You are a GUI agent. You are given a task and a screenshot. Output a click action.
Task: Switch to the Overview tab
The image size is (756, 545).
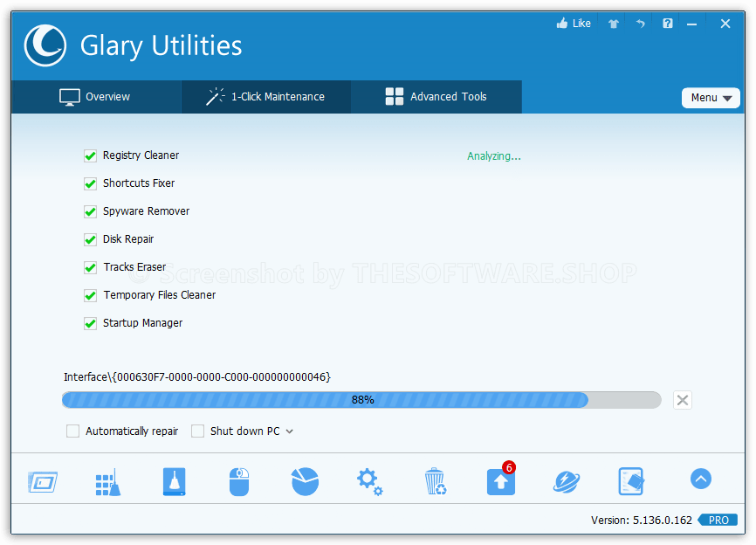click(96, 97)
